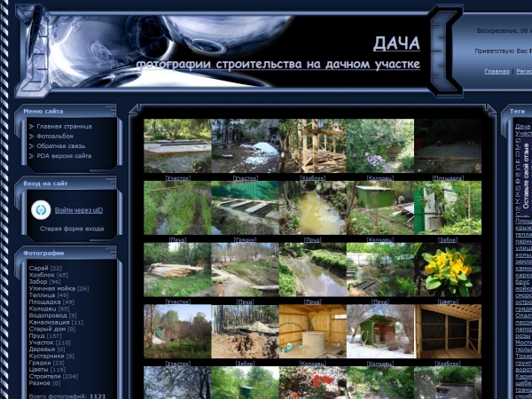This screenshot has height=399, width=532.
Task: Open the green shed in garden thumbnail
Action: click(x=380, y=207)
